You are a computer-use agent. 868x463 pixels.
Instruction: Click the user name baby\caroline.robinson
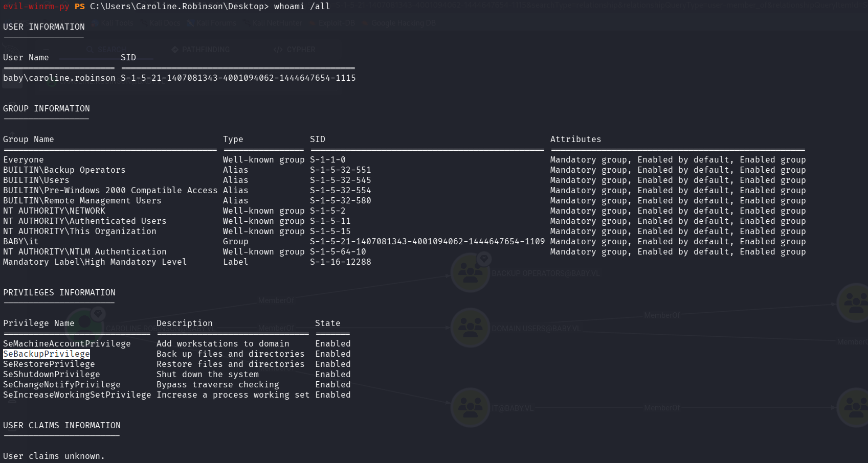click(x=59, y=78)
